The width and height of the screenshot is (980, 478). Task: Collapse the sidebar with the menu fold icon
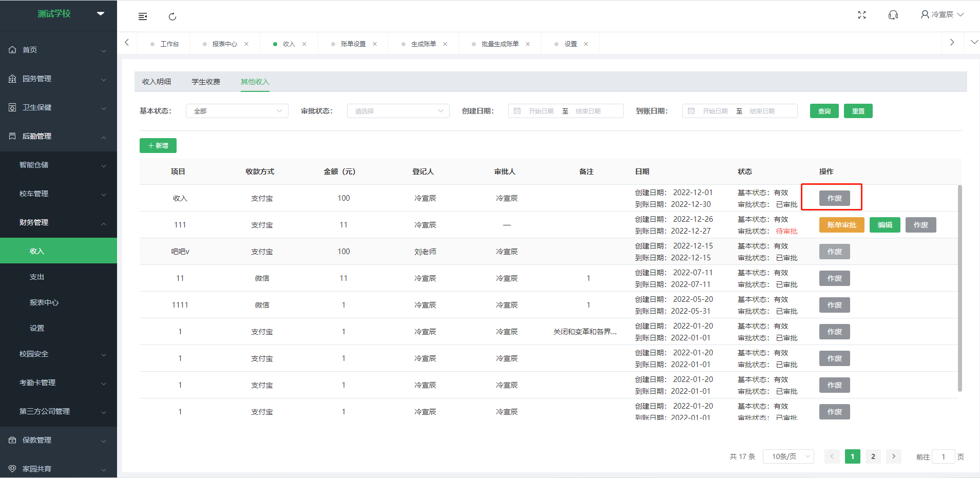tap(143, 16)
